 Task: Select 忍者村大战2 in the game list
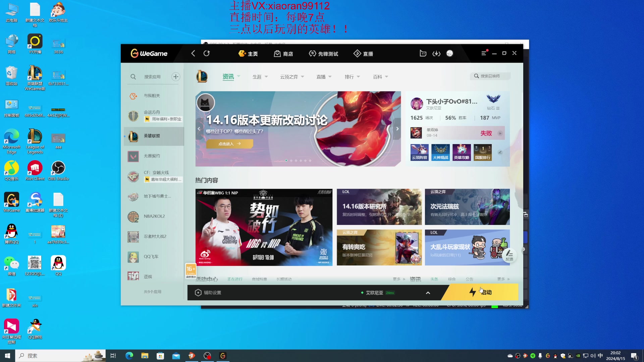(154, 237)
